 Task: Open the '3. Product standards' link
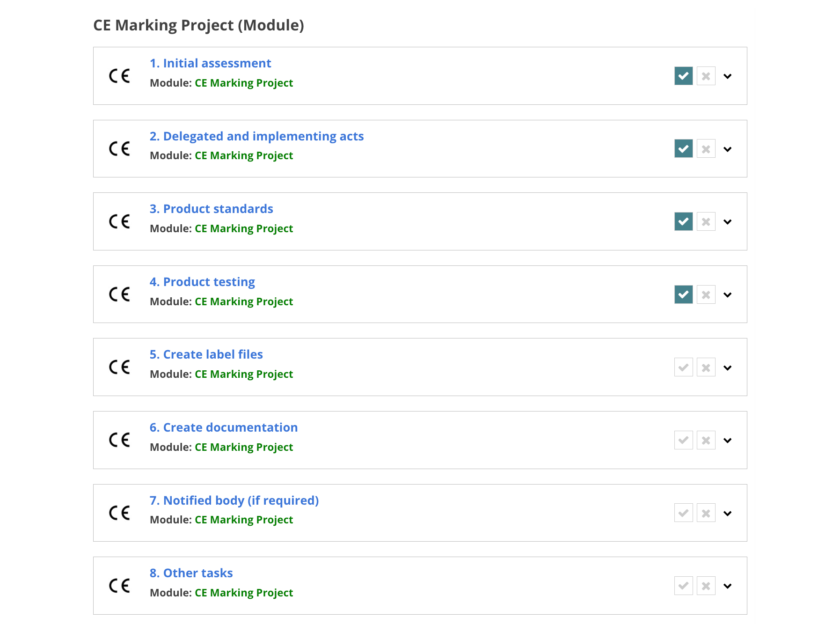click(211, 209)
